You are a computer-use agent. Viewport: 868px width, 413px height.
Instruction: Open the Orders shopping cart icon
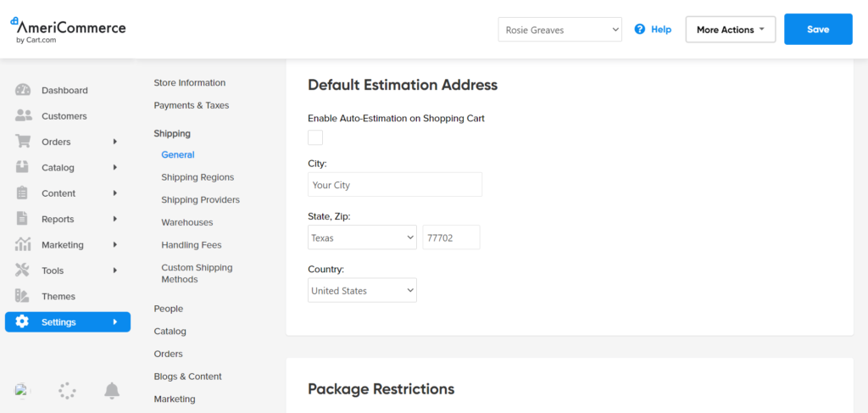[23, 141]
